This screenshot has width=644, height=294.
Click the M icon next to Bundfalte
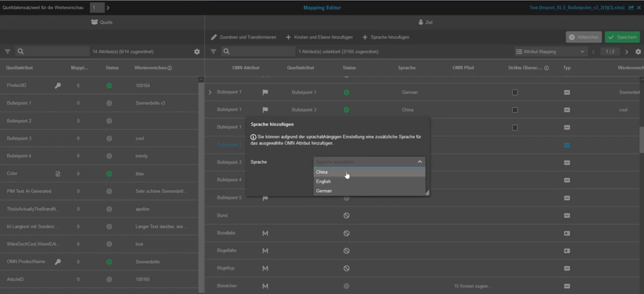click(x=265, y=233)
